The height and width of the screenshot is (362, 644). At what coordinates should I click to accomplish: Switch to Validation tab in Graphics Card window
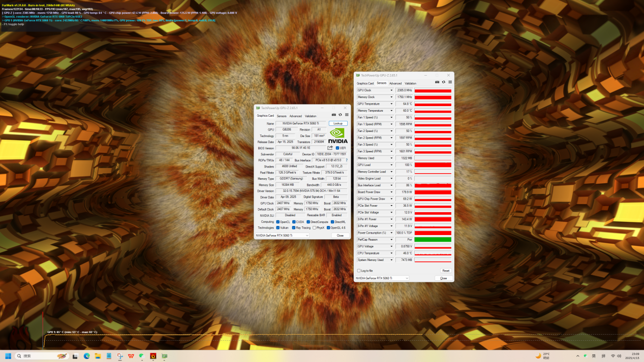pos(310,116)
